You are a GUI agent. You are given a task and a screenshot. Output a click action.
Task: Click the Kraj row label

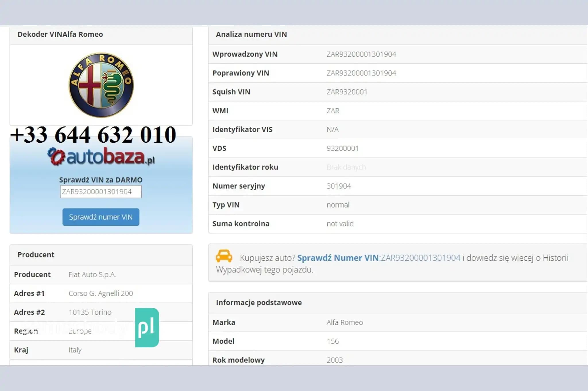21,350
